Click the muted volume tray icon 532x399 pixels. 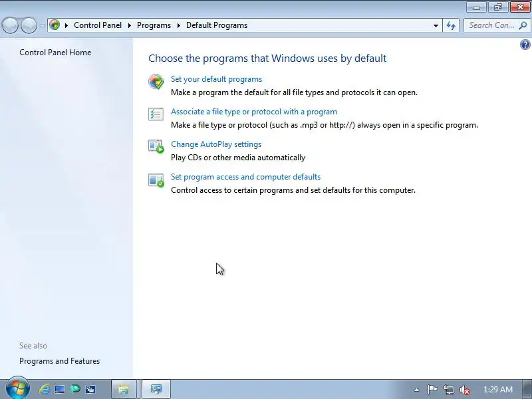(464, 390)
